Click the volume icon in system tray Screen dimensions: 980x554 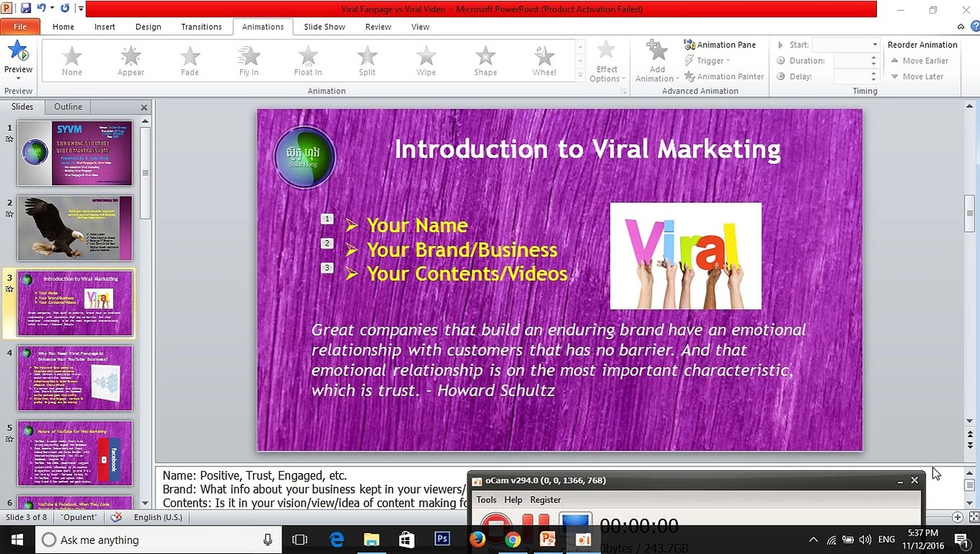click(x=865, y=540)
